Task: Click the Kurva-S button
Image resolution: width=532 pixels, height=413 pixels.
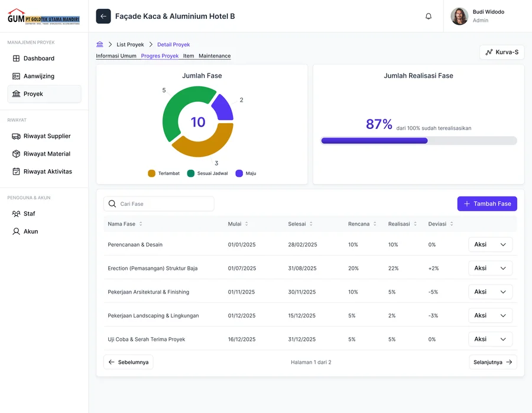Action: click(502, 52)
